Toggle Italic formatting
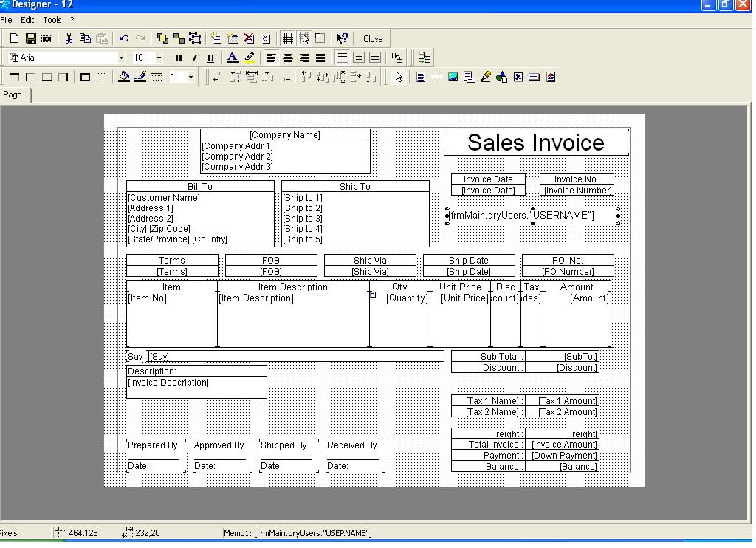Screen dimensions: 756x548 point(194,58)
